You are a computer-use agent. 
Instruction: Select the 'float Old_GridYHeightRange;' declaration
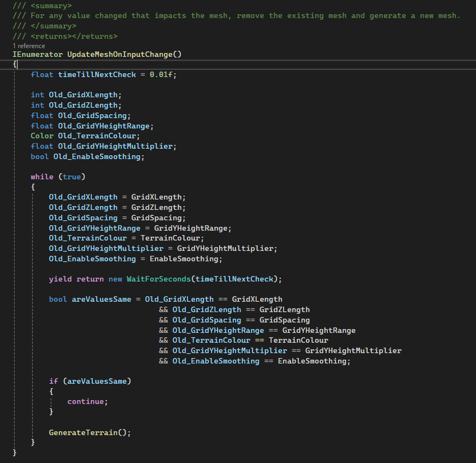point(92,126)
